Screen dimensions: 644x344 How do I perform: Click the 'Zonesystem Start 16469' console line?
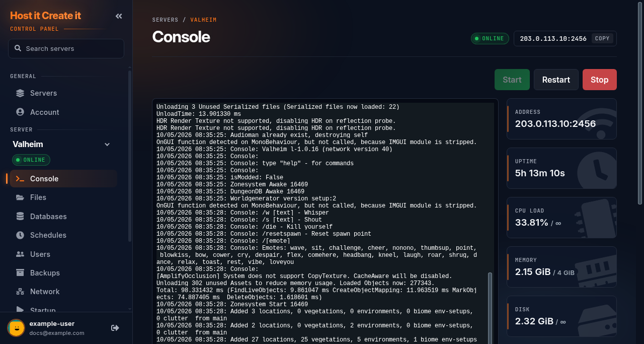232,305
